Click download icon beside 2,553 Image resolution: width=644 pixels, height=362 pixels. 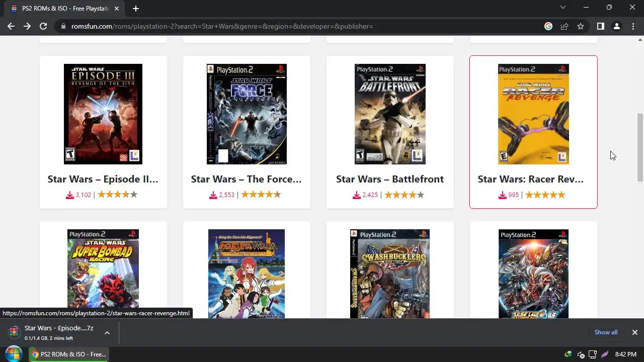coord(213,195)
